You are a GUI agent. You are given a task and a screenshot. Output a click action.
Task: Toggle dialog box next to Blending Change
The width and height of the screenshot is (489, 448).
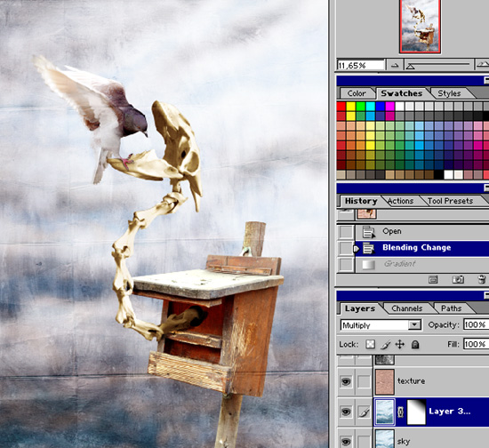click(x=346, y=248)
